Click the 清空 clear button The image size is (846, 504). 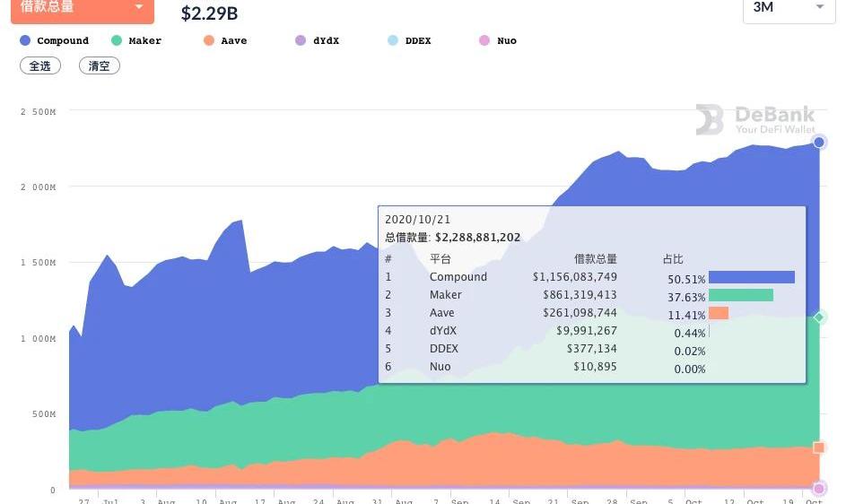(x=100, y=65)
